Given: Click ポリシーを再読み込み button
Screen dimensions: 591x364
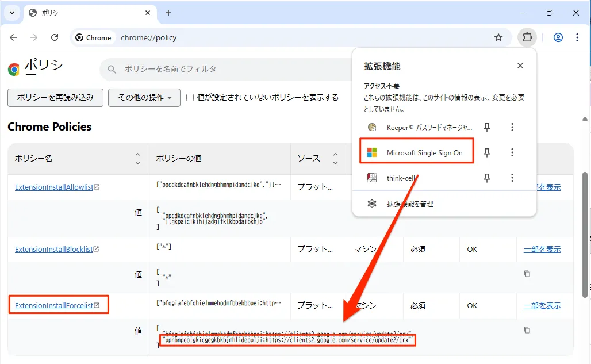Looking at the screenshot, I should coord(55,98).
